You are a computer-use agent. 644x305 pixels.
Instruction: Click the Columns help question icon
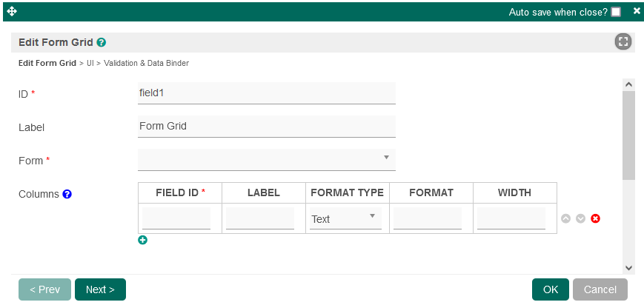tap(67, 195)
